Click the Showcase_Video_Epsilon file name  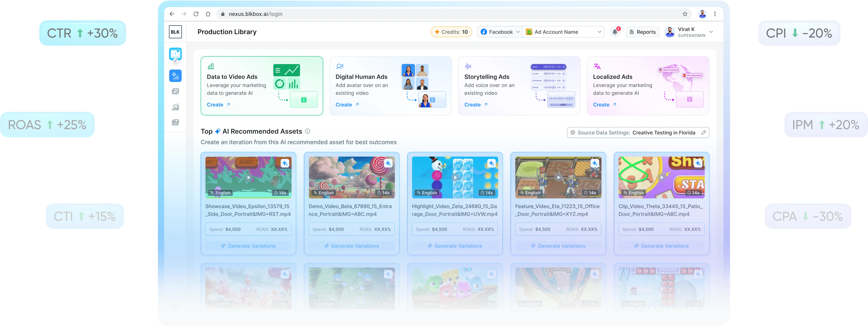[x=248, y=210]
